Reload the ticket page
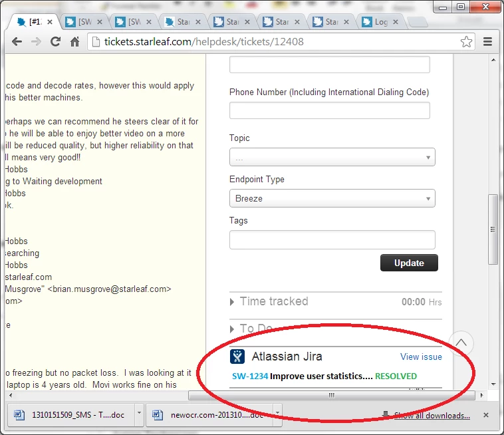 (55, 41)
